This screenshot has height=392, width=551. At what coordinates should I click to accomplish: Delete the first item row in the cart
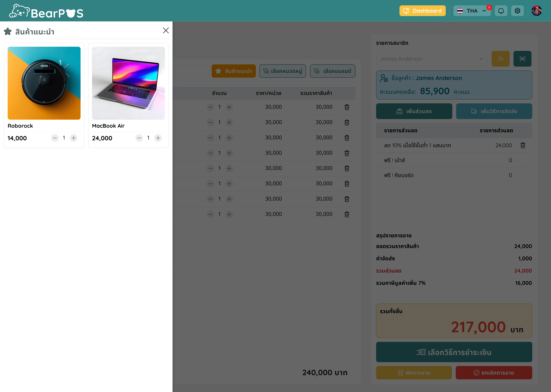click(347, 107)
